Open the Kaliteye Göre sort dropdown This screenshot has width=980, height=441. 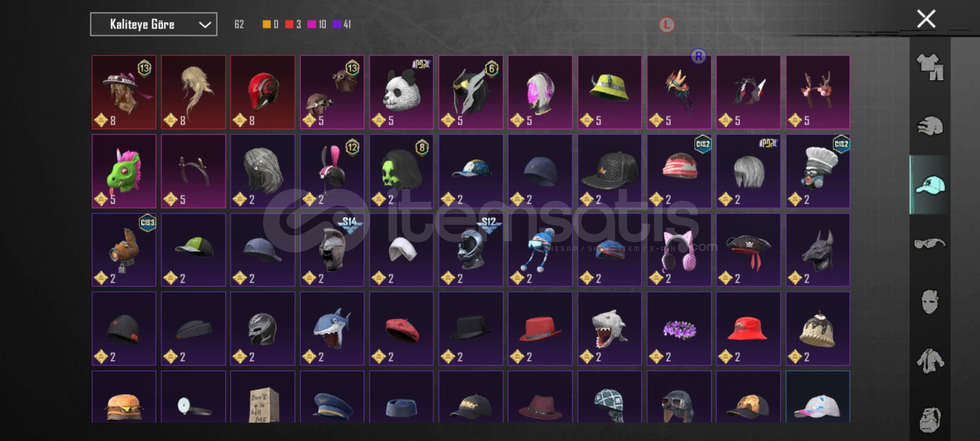coord(154,24)
